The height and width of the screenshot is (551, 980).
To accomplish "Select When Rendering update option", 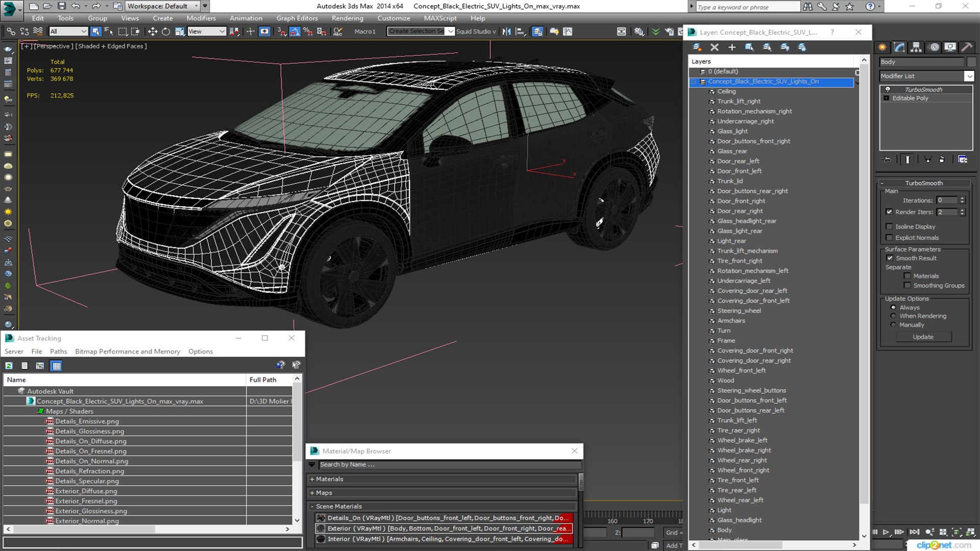I will coord(893,316).
